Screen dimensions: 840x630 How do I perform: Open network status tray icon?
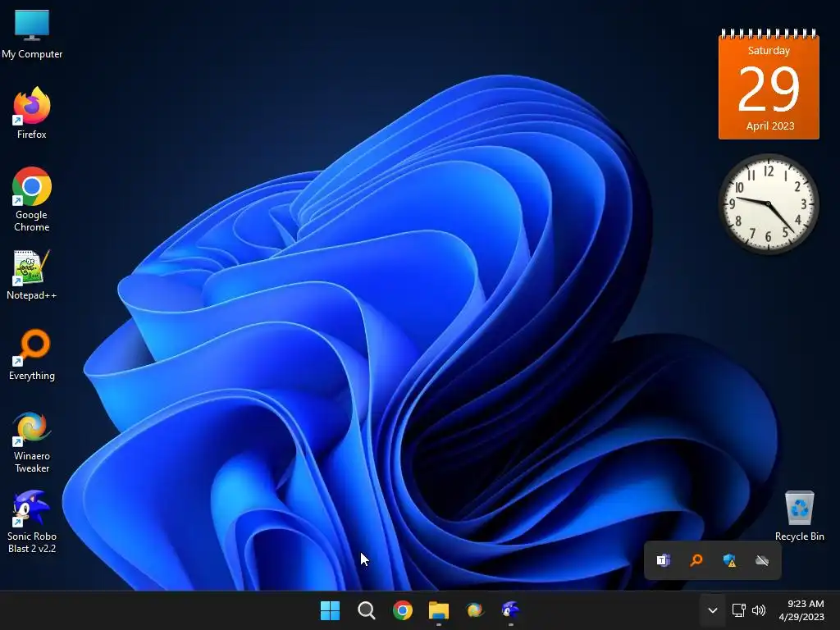739,610
